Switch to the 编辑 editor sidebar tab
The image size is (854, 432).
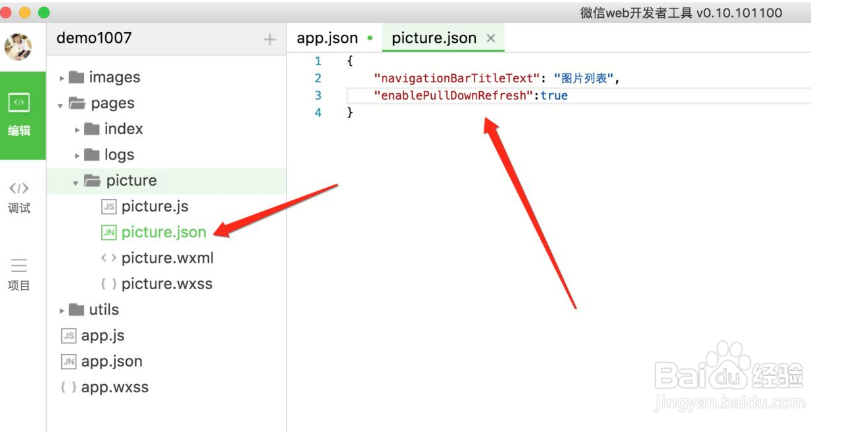click(x=23, y=115)
